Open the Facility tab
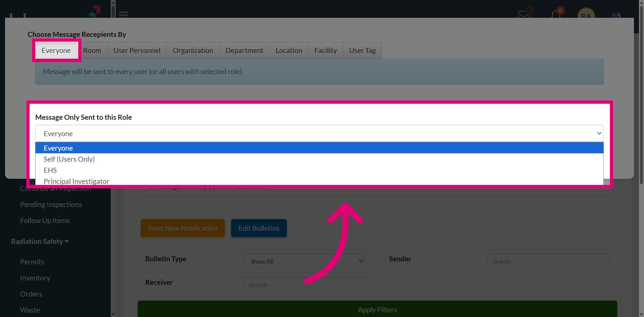This screenshot has width=644, height=317. coord(325,50)
